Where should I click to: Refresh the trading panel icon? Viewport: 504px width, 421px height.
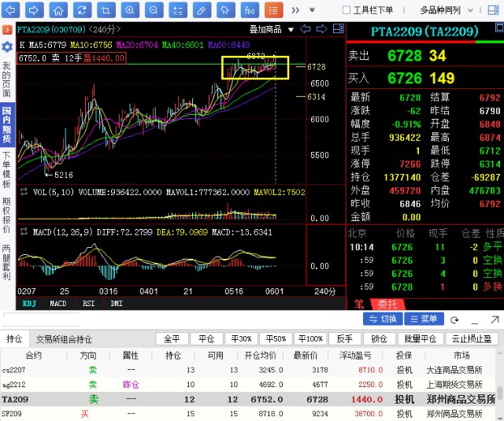(454, 319)
